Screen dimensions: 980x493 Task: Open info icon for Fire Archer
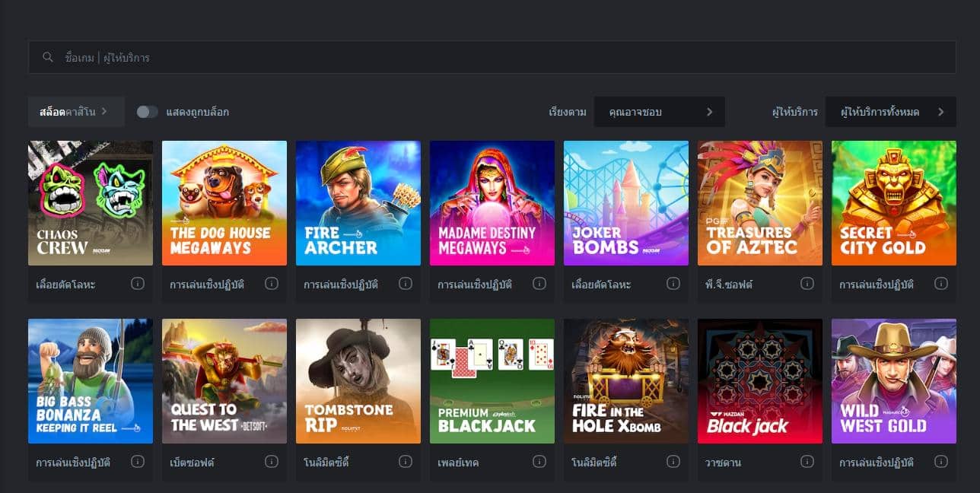(x=406, y=284)
